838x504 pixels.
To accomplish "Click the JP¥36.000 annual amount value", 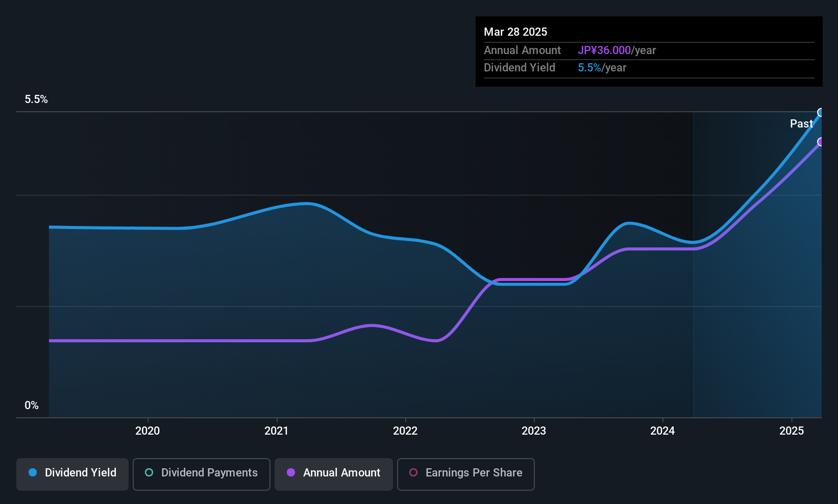I will click(x=604, y=51).
